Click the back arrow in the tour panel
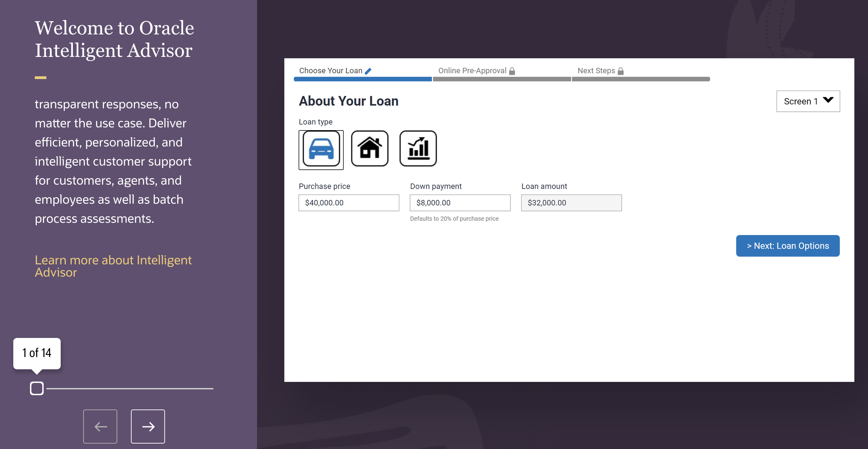868x449 pixels. pos(100,426)
